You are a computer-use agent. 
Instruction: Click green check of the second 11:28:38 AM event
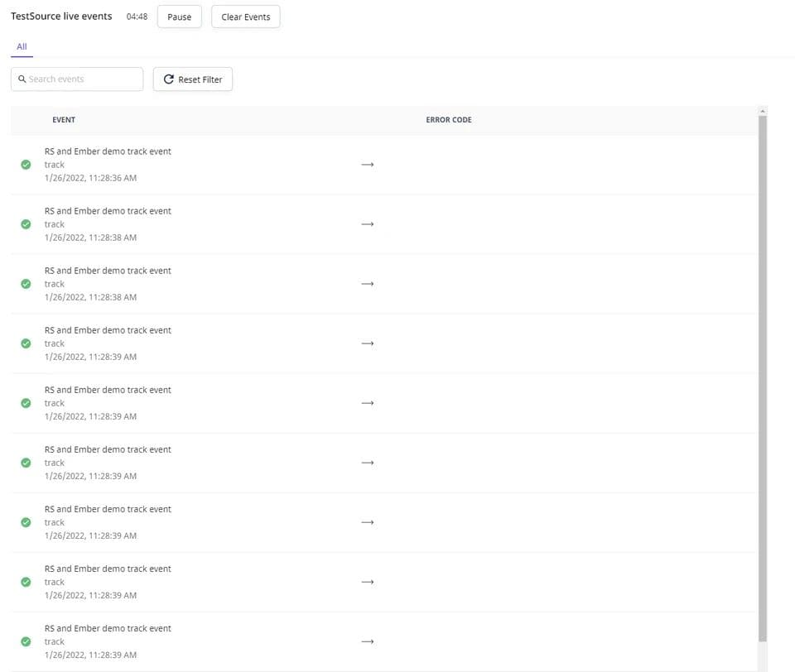pos(26,284)
